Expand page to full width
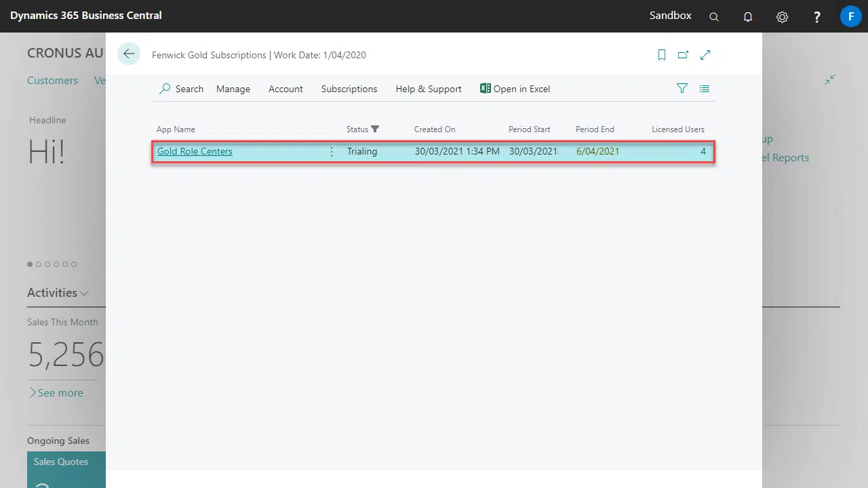Viewport: 868px width, 488px height. [705, 55]
